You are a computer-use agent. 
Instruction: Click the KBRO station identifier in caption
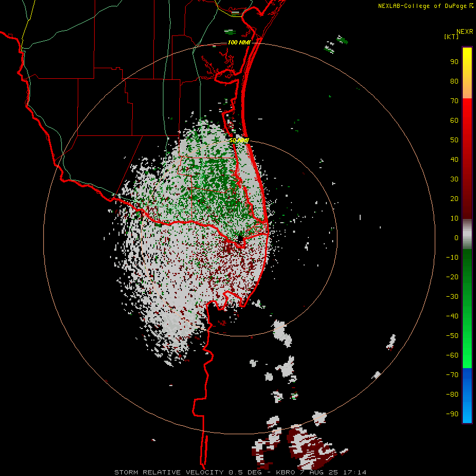coord(286,472)
